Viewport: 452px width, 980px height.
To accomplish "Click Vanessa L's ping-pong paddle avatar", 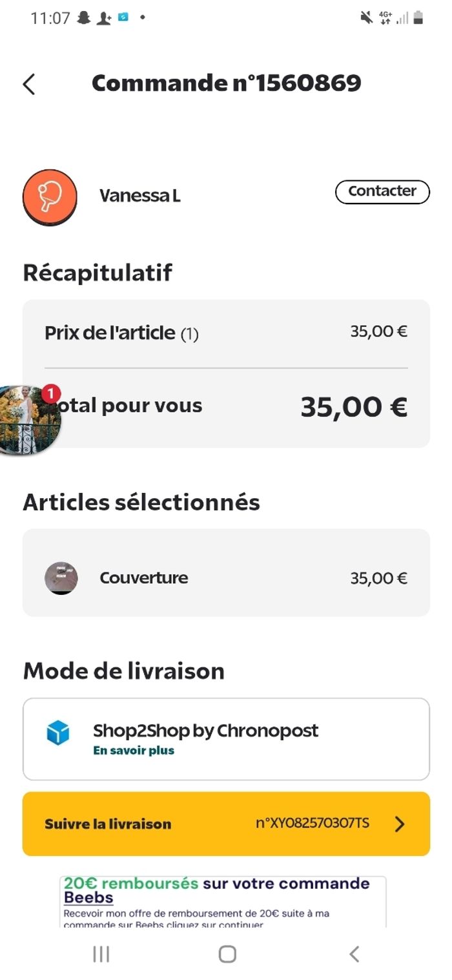I will coord(50,197).
